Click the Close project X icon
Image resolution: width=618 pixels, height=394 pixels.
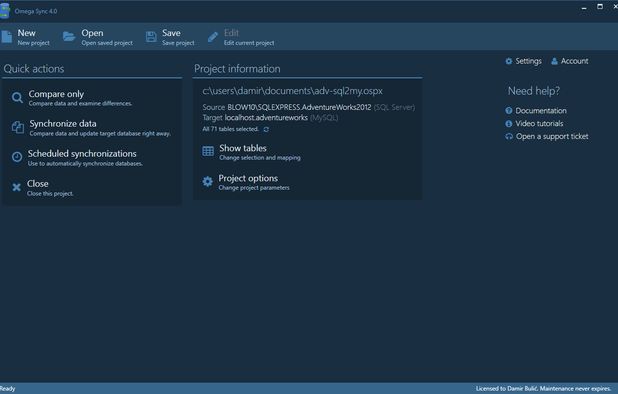(x=17, y=187)
